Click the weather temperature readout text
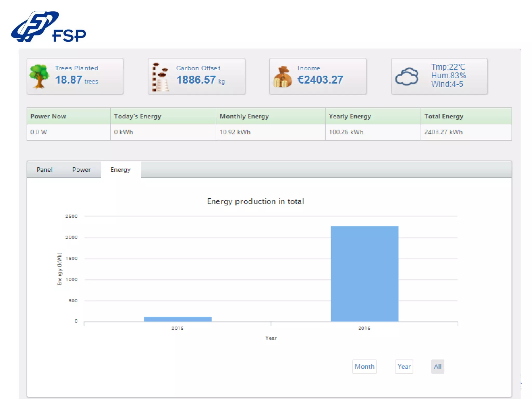 [x=448, y=67]
